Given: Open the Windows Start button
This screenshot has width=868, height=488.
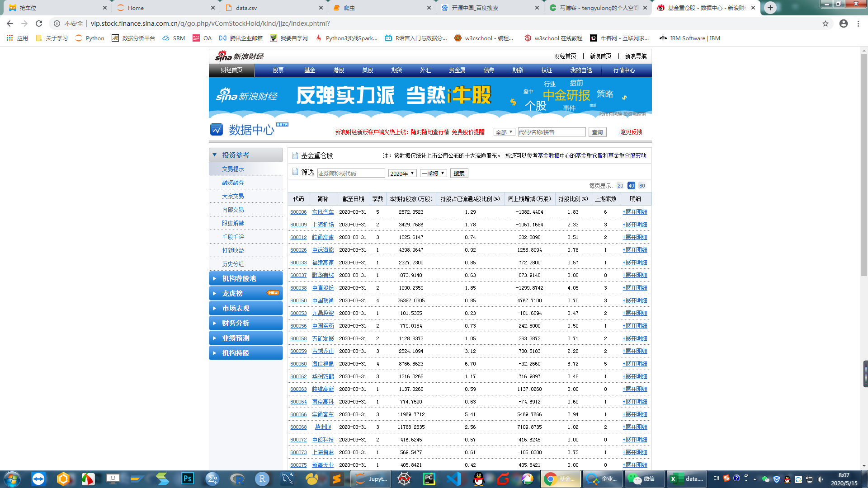Looking at the screenshot, I should click(x=12, y=479).
